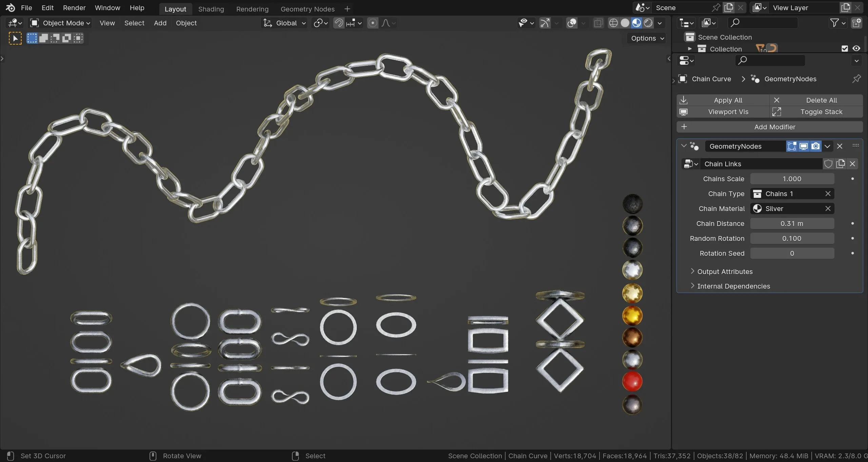Viewport: 868px width, 462px height.
Task: Uncheck the Collection checkbox in the Outliner
Action: (845, 48)
